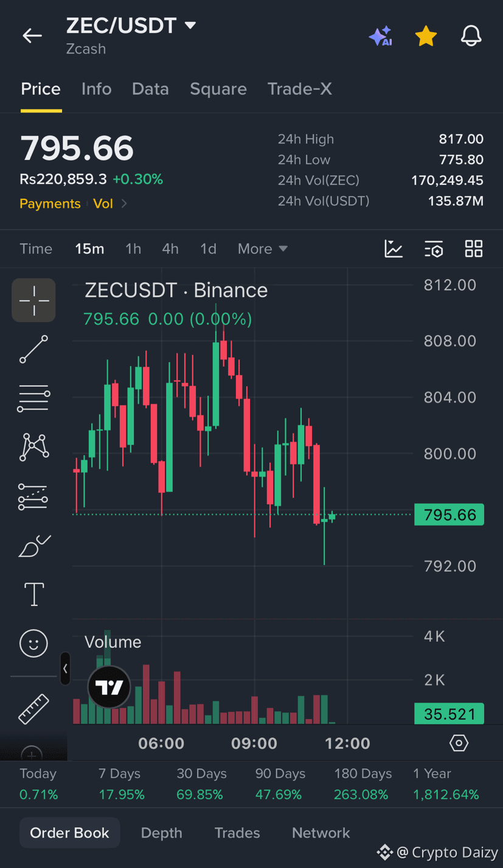Viewport: 503px width, 868px height.
Task: Click the +0.30% price change figure
Action: [x=137, y=179]
